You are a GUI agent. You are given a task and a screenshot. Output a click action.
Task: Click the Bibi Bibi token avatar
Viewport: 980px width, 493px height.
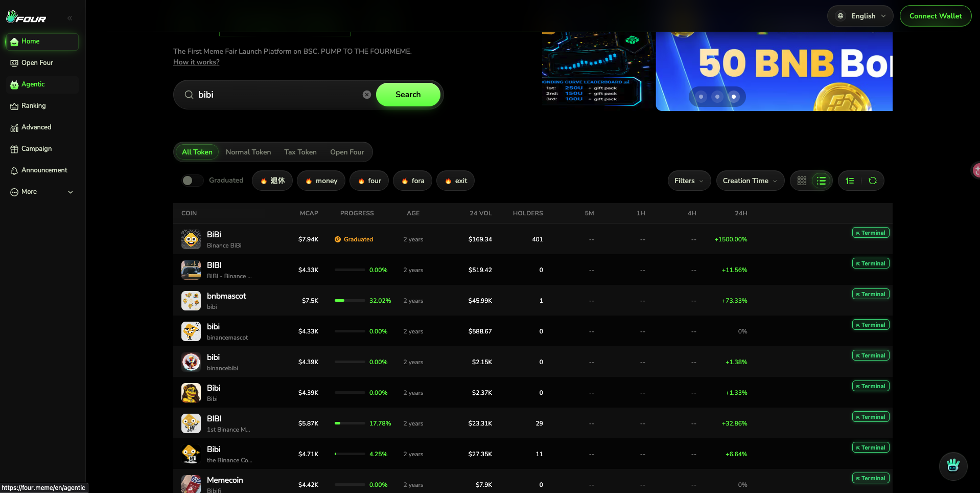(x=191, y=393)
